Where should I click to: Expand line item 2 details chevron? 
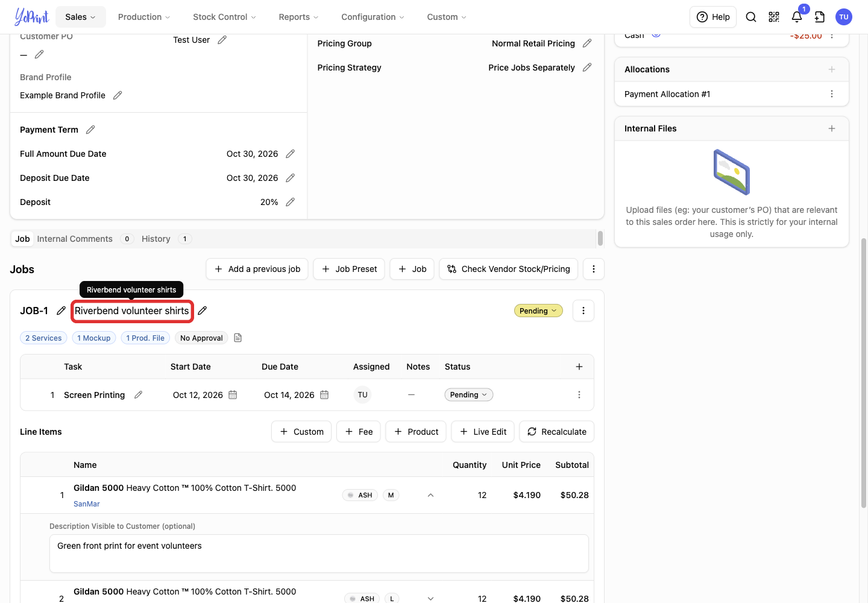pos(430,599)
